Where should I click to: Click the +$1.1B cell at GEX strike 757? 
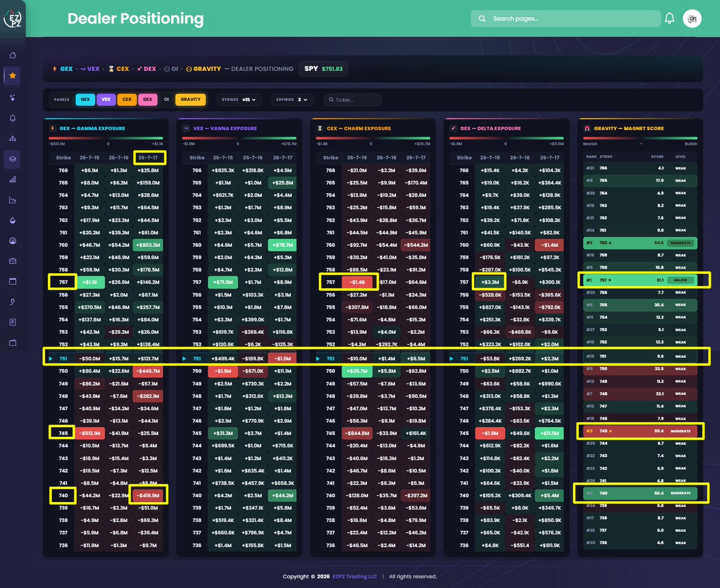pyautogui.click(x=90, y=282)
